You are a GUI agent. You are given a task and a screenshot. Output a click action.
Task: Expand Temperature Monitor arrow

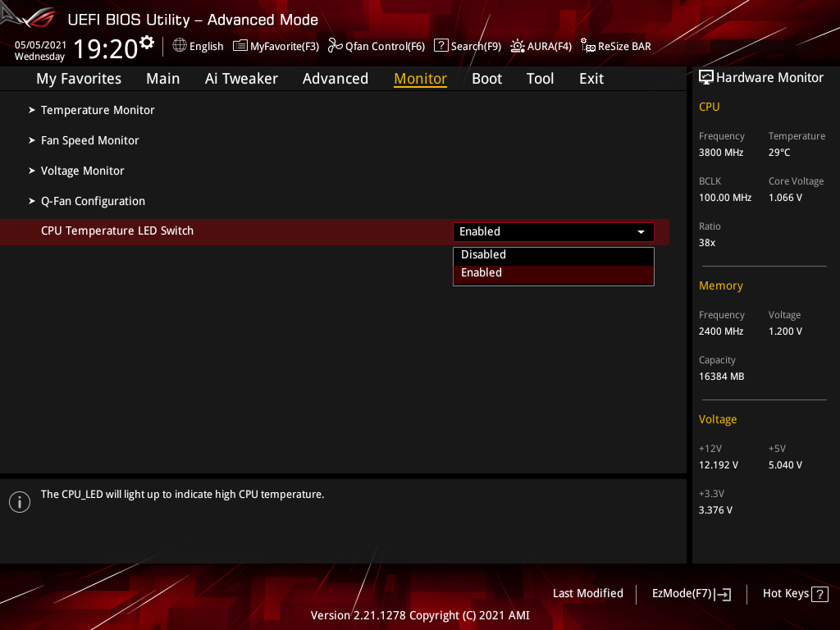pos(32,110)
